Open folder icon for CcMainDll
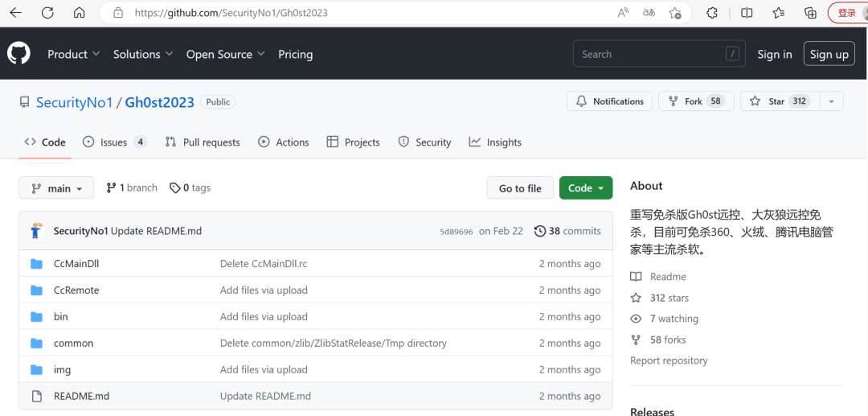The width and height of the screenshot is (868, 416). [36, 264]
